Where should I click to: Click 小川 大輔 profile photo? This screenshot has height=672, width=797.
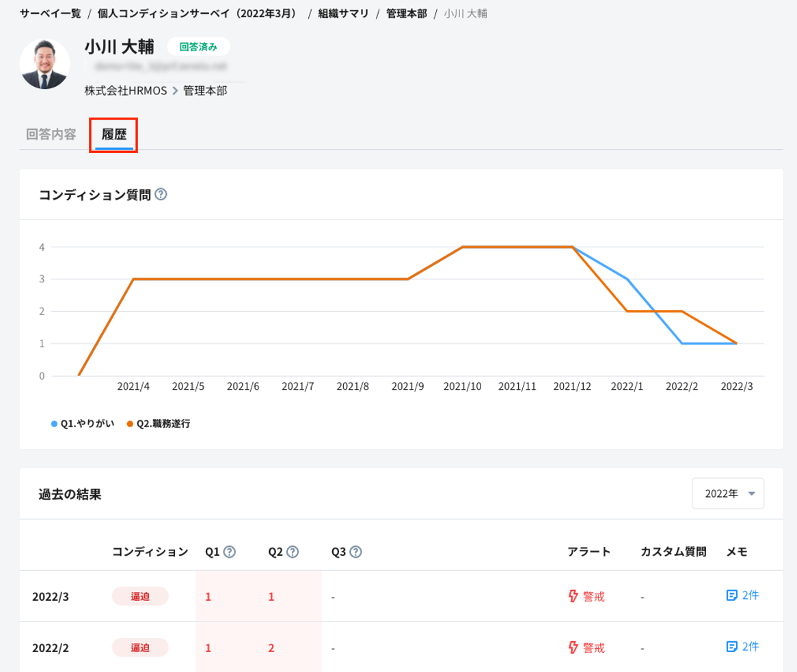[x=45, y=64]
